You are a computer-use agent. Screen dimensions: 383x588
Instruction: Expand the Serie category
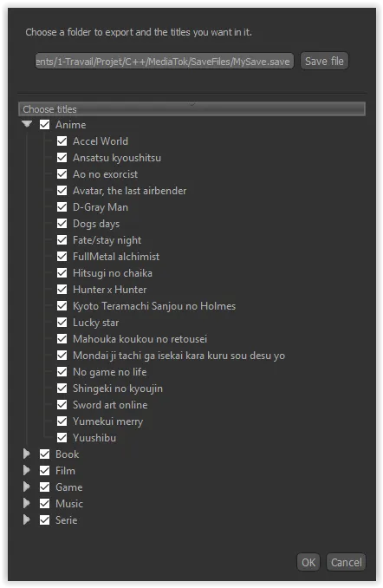[27, 520]
